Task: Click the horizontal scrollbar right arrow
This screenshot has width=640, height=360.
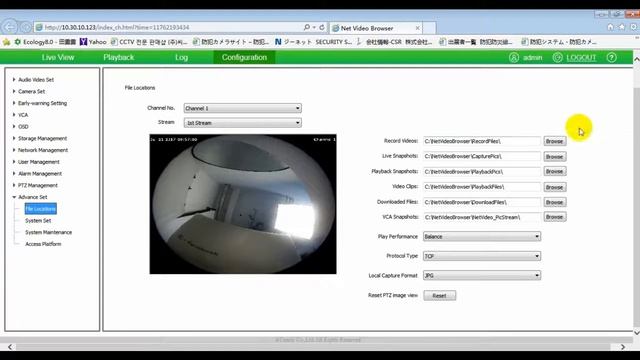Action: [623, 347]
